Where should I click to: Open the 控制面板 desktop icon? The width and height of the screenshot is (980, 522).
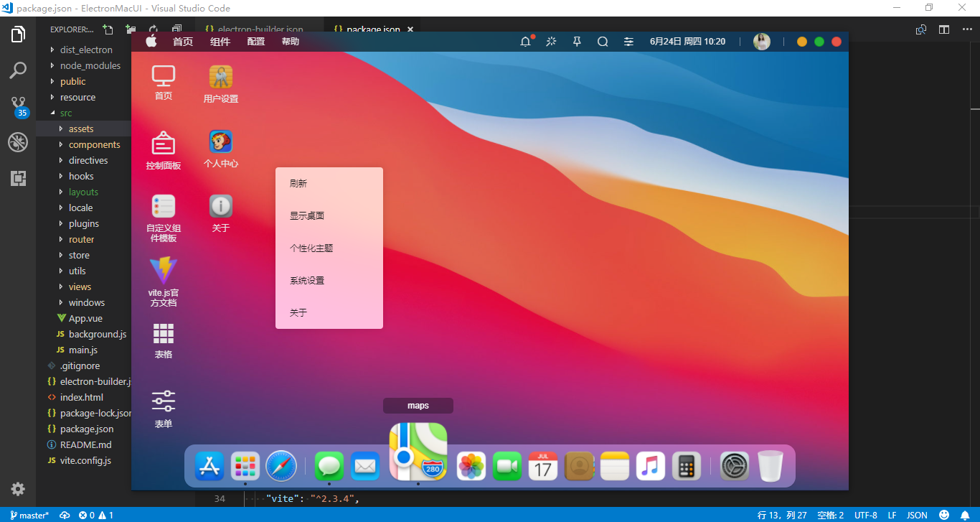[163, 144]
